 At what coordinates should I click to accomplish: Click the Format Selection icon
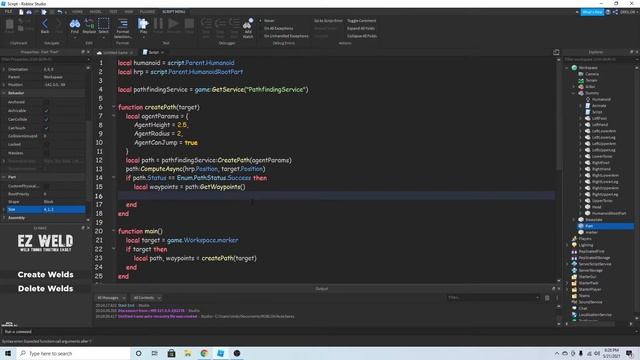(123, 24)
